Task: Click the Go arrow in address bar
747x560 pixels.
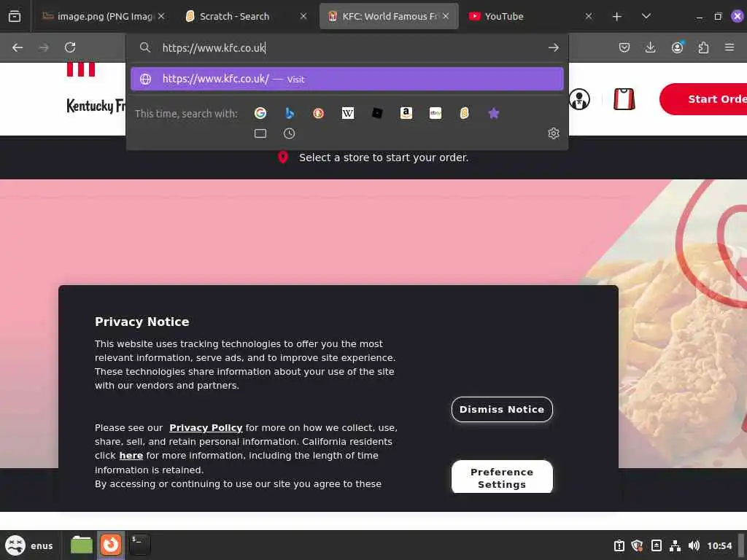Action: pyautogui.click(x=554, y=47)
